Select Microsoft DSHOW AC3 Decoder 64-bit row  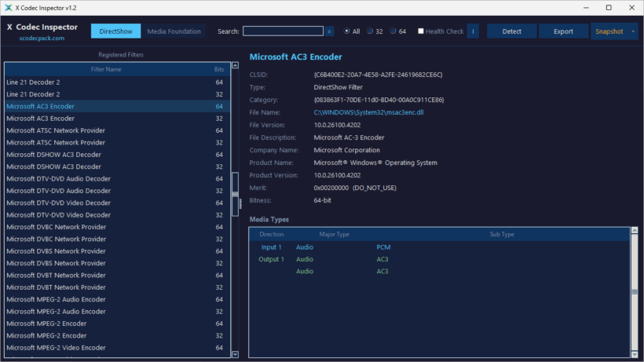click(x=118, y=155)
